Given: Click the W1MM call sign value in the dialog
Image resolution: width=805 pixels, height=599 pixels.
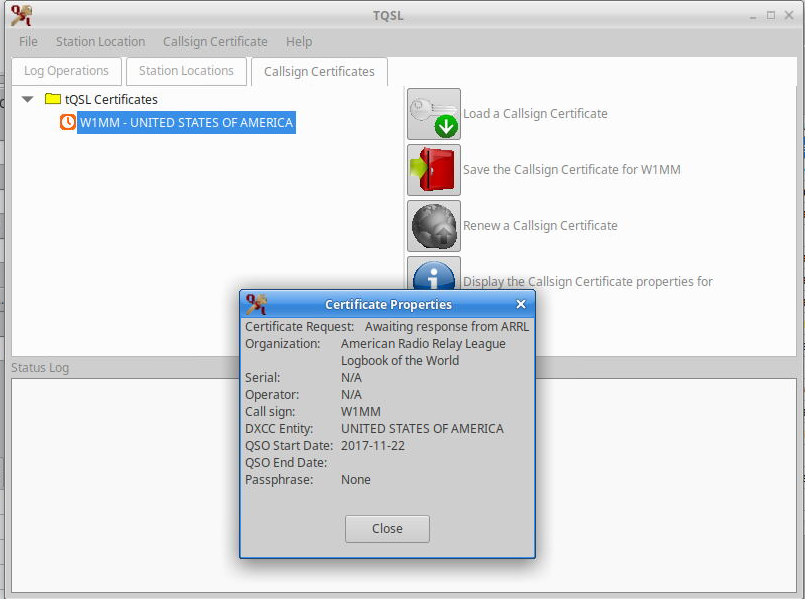Looking at the screenshot, I should pyautogui.click(x=361, y=412).
